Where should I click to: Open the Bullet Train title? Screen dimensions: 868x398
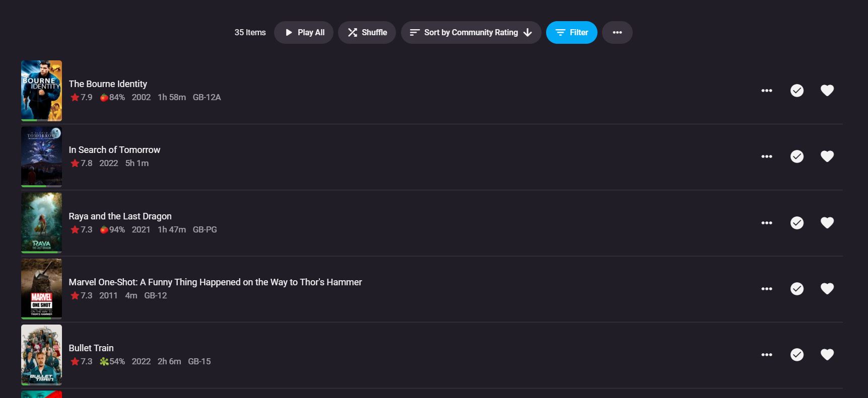[91, 348]
